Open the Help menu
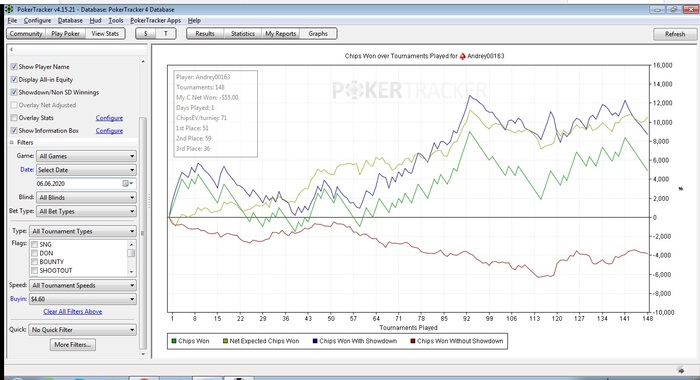The width and height of the screenshot is (700, 380). [194, 21]
